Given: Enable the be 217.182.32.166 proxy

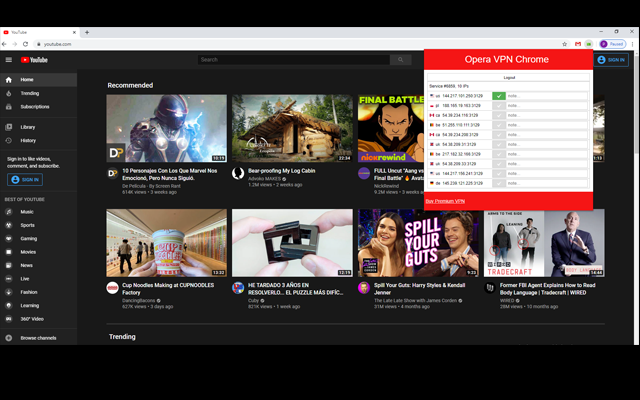Looking at the screenshot, I should click(x=499, y=154).
